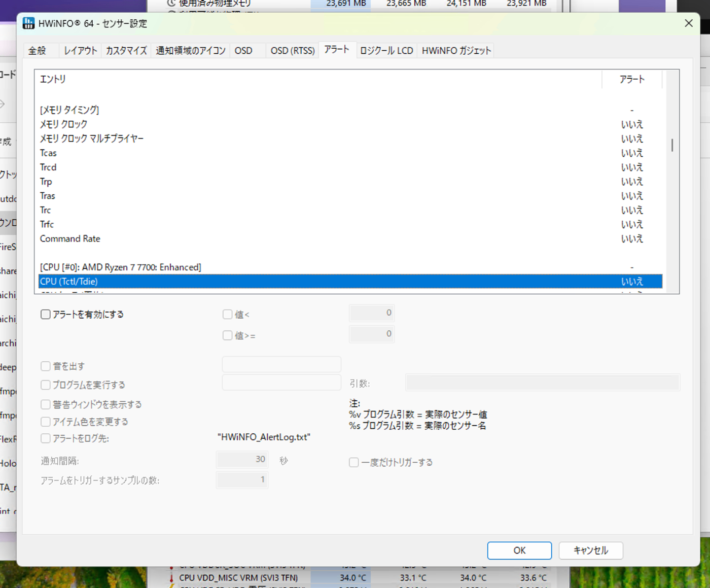Click the アラート column header

click(632, 79)
